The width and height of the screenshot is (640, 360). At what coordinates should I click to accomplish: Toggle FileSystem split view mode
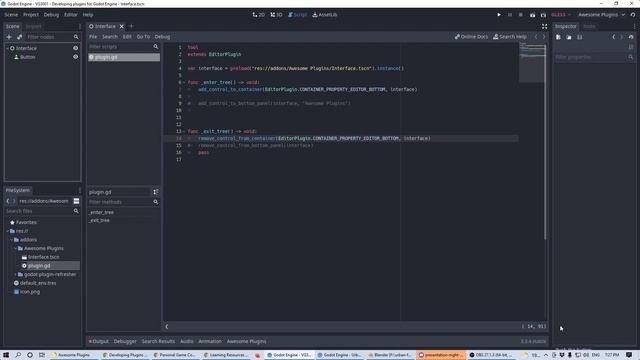76,201
